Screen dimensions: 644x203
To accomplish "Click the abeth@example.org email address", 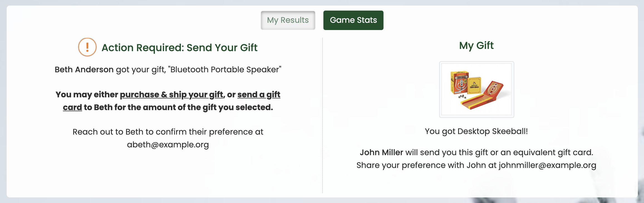I will [x=168, y=145].
